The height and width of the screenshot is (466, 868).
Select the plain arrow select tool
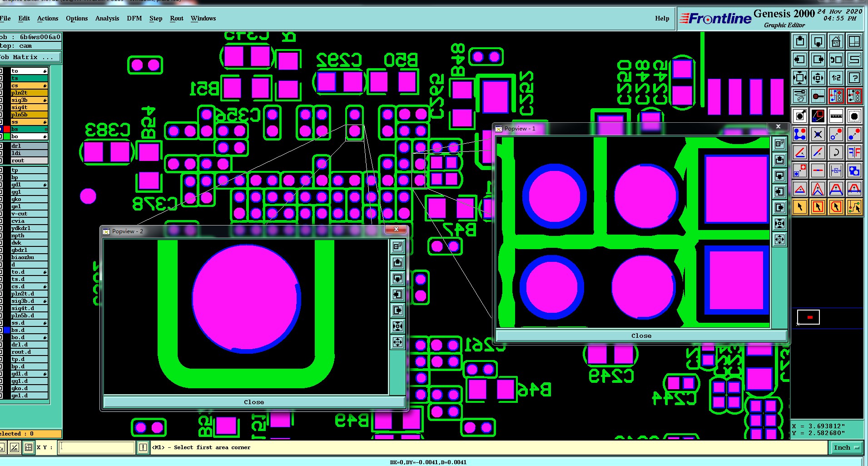coord(800,207)
